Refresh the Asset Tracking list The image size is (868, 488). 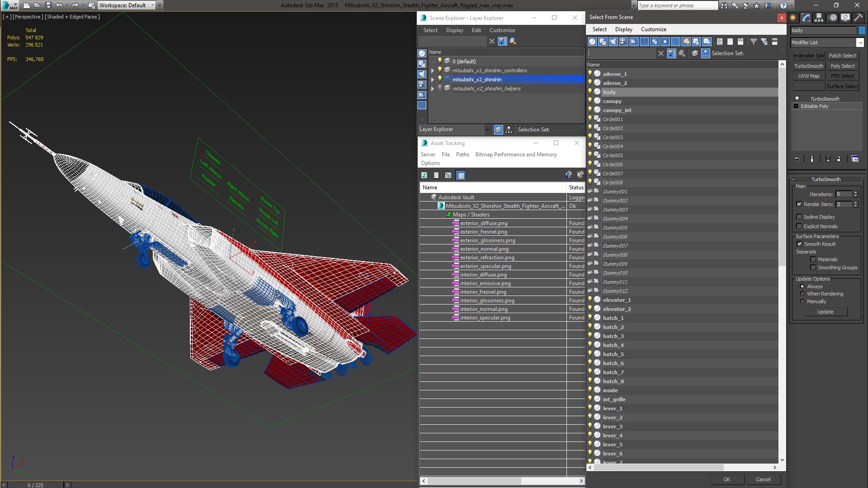coord(424,175)
